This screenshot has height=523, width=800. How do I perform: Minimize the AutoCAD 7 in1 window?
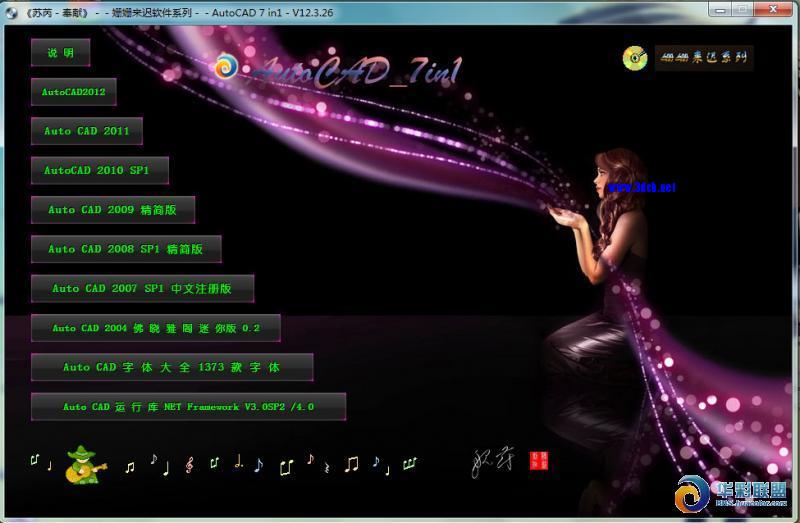720,9
